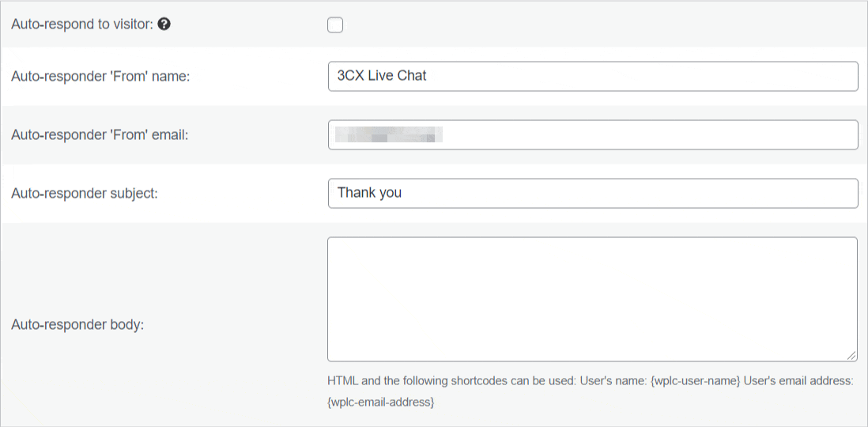Click the 'Thank you' subject text
Viewport: 868px width, 427px height.
pos(369,193)
